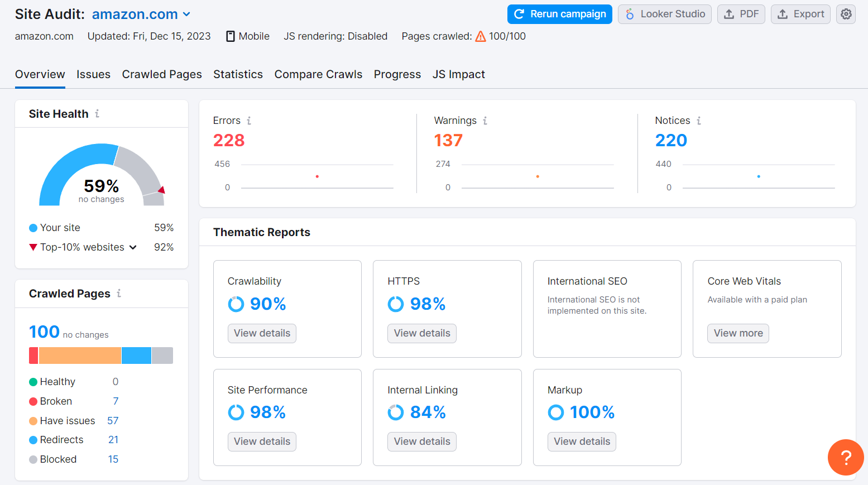Open the orange help question mark button
Viewport: 868px width, 485px height.
(x=846, y=457)
